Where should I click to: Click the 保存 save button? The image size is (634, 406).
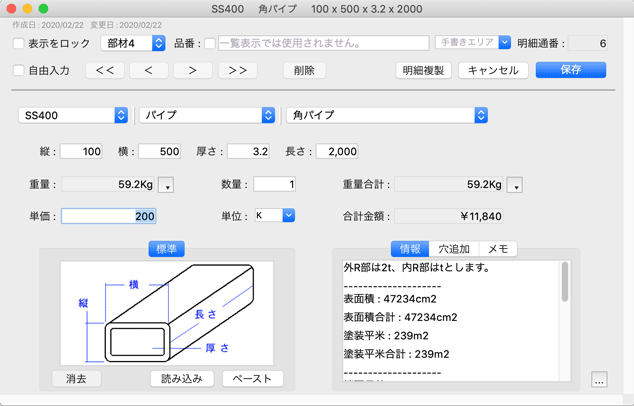coord(570,70)
